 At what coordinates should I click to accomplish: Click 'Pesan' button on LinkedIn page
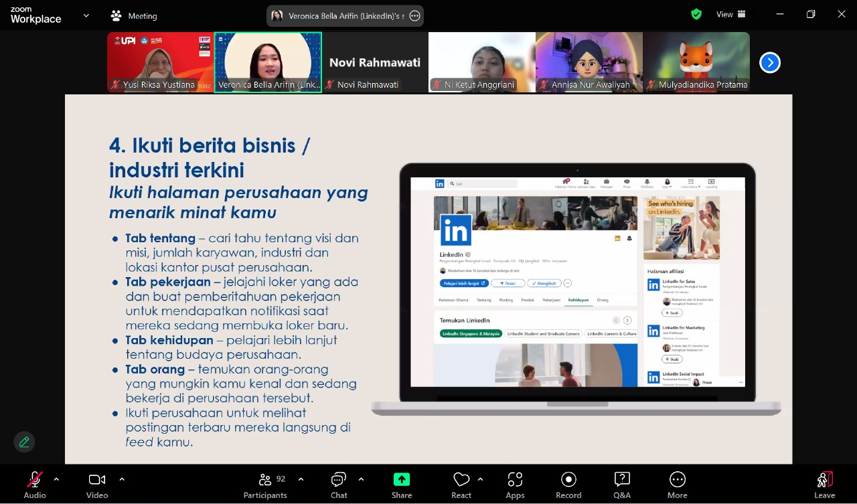[x=508, y=283]
